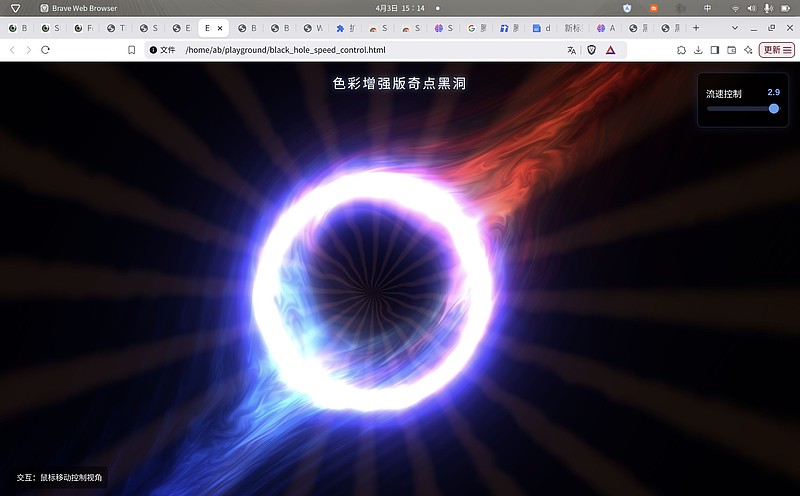
Task: Restore the Brave window size
Action: pyautogui.click(x=771, y=28)
